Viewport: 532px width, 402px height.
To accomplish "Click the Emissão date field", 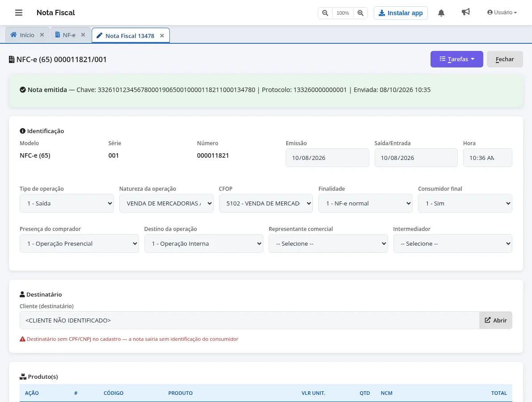I will coord(327,158).
